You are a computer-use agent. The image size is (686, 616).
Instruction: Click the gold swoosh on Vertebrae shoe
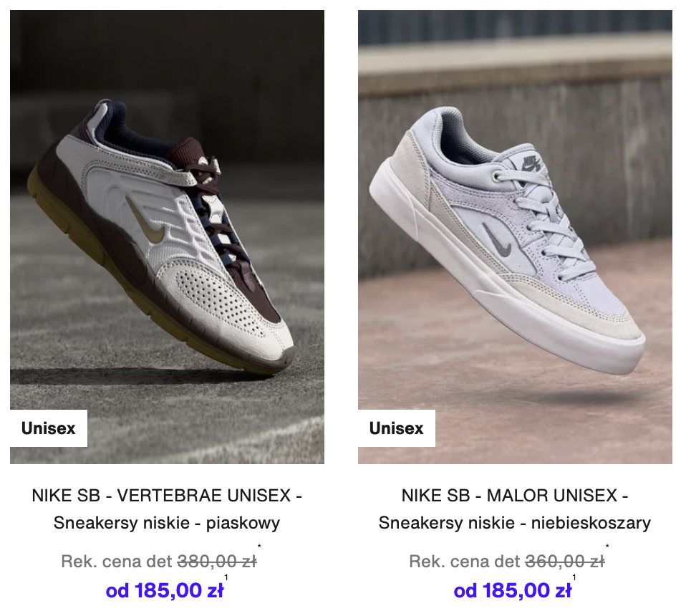(147, 220)
